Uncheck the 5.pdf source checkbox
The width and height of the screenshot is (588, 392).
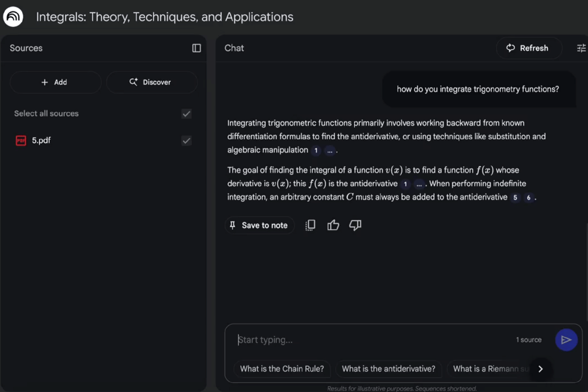point(186,141)
